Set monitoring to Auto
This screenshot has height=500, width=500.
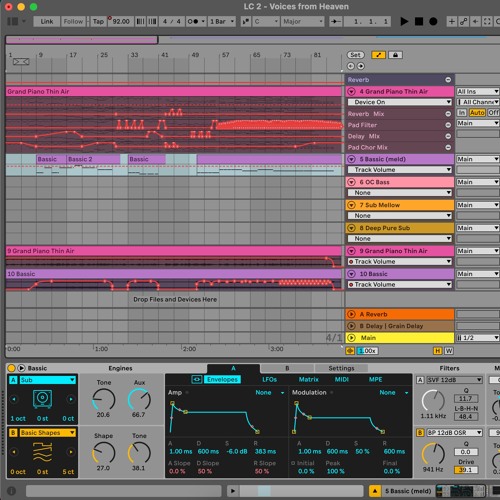477,113
